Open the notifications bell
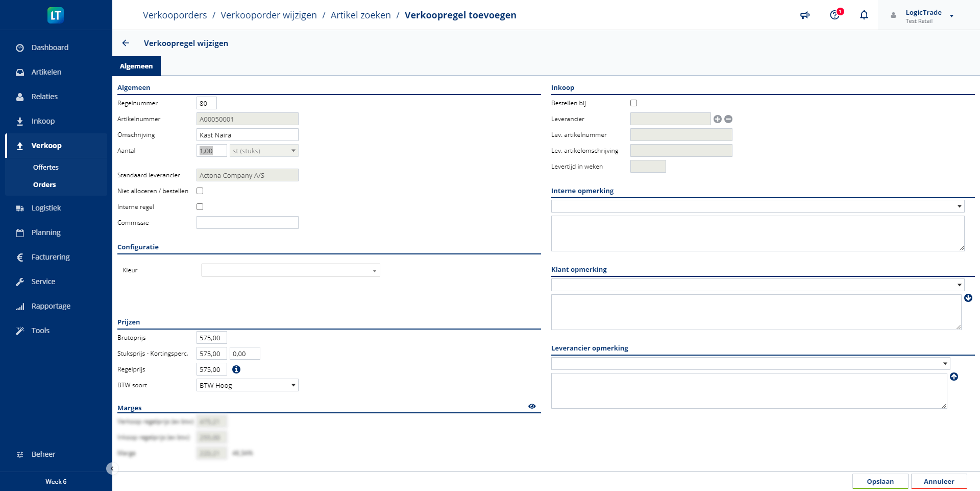980x491 pixels. tap(864, 15)
